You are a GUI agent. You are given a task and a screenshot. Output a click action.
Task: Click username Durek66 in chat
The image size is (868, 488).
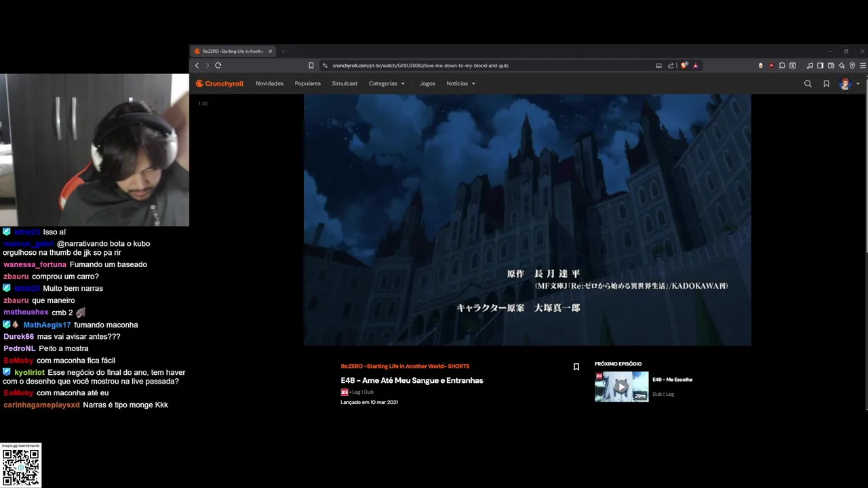point(18,337)
